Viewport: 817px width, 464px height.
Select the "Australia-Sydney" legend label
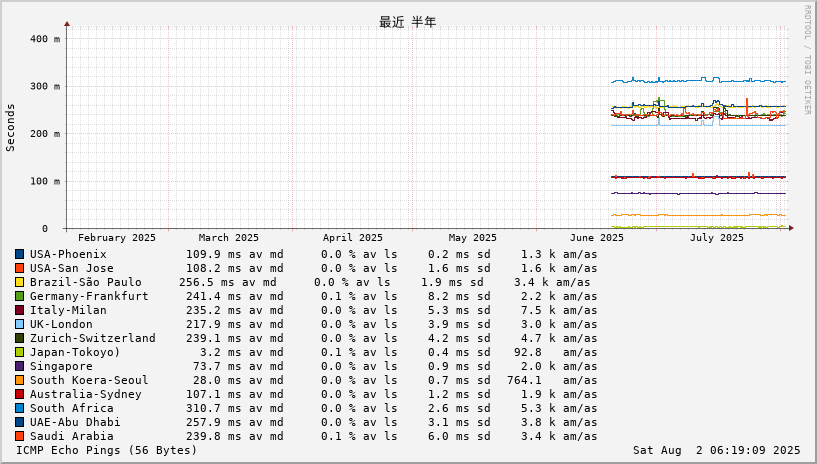[x=85, y=395]
